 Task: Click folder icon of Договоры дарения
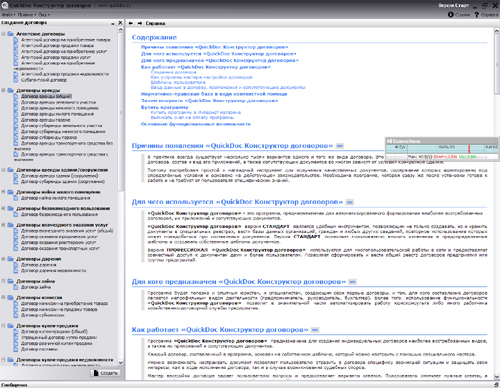(x=10, y=259)
